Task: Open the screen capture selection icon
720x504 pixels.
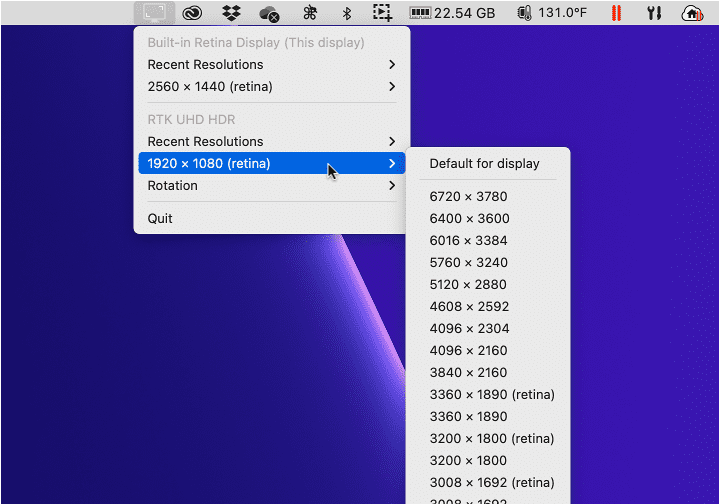Action: tap(382, 13)
